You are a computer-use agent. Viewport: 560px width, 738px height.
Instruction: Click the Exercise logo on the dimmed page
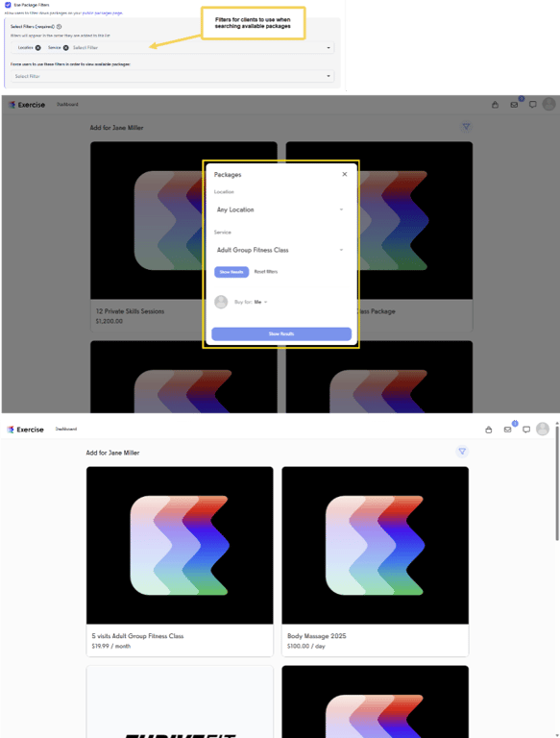[x=27, y=105]
